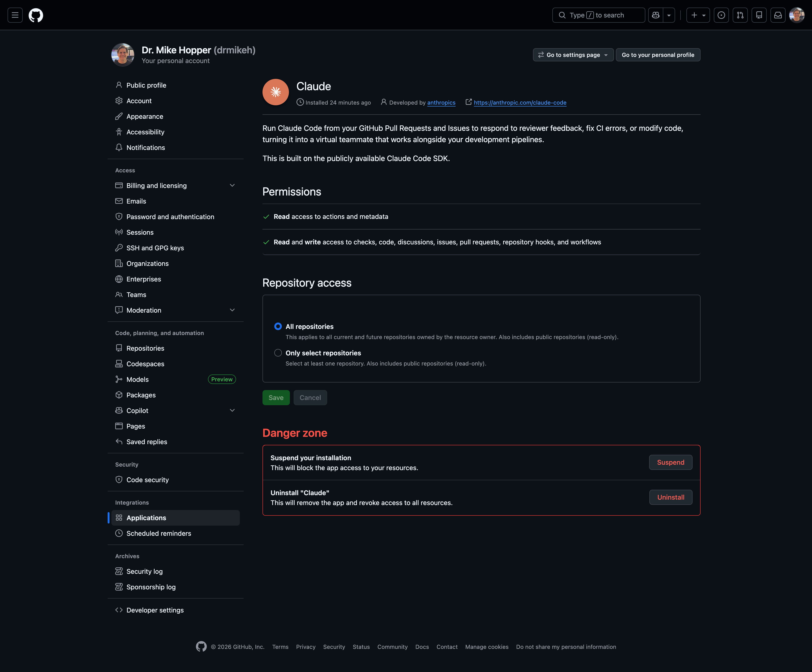
Task: Click the Appearance paintbrush icon
Action: tap(119, 116)
